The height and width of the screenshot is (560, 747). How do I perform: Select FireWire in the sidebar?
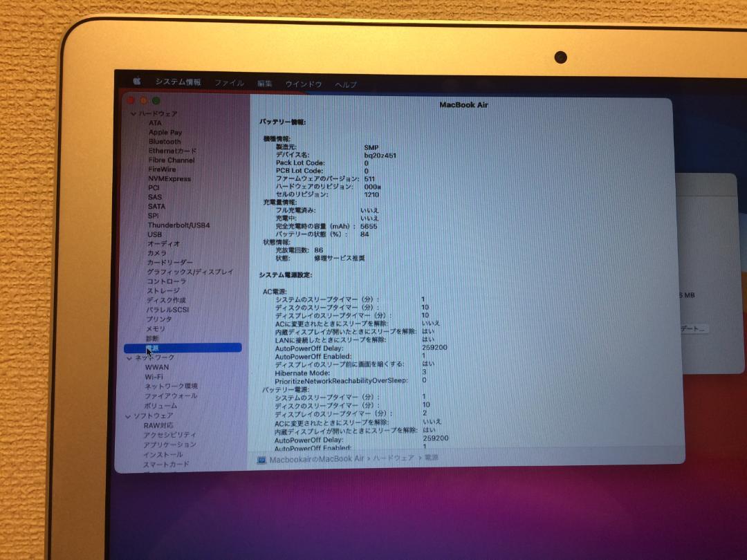pyautogui.click(x=161, y=169)
